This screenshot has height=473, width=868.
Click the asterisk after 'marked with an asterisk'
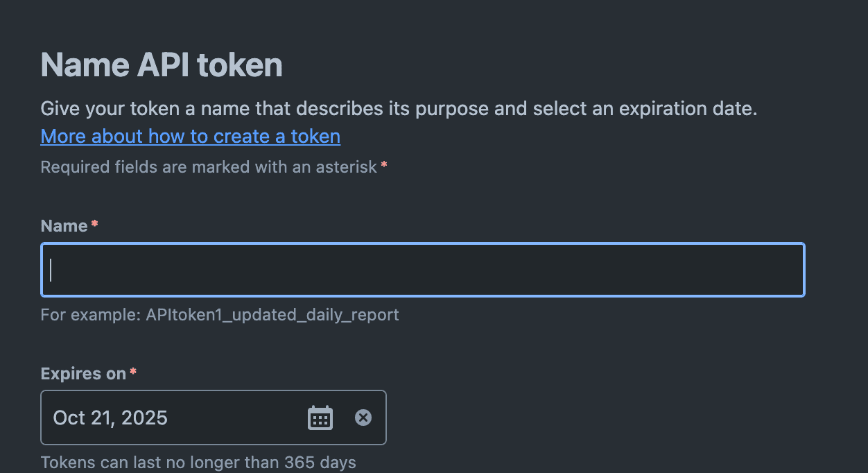pyautogui.click(x=384, y=165)
